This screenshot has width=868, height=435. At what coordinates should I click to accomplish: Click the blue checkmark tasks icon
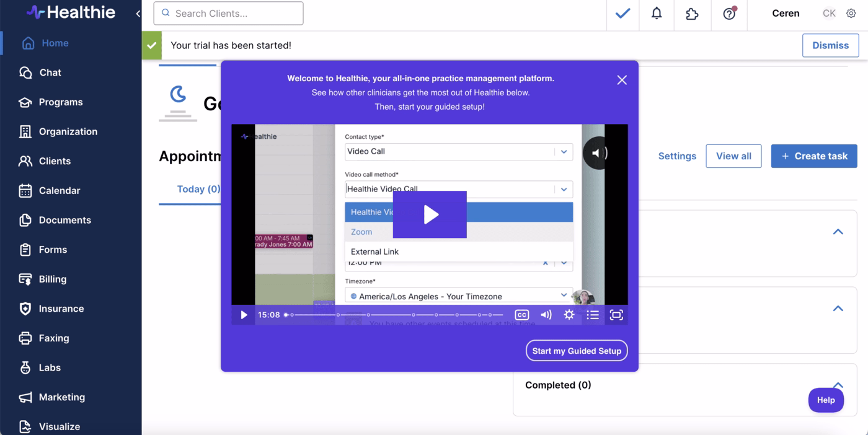623,13
